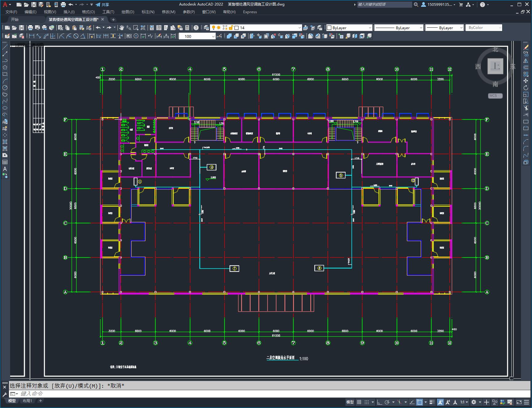Open the ByLayer color dropdown
The height and width of the screenshot is (408, 532).
point(349,28)
